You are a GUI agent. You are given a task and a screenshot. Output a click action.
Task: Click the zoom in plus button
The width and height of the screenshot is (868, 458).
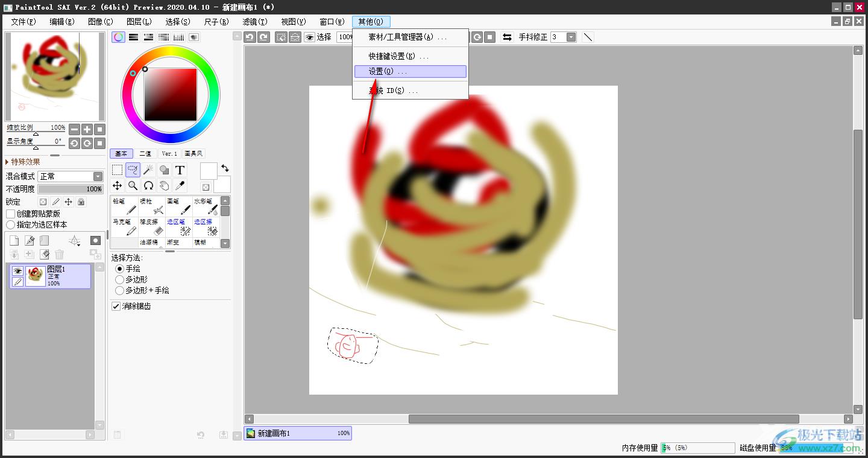point(87,129)
